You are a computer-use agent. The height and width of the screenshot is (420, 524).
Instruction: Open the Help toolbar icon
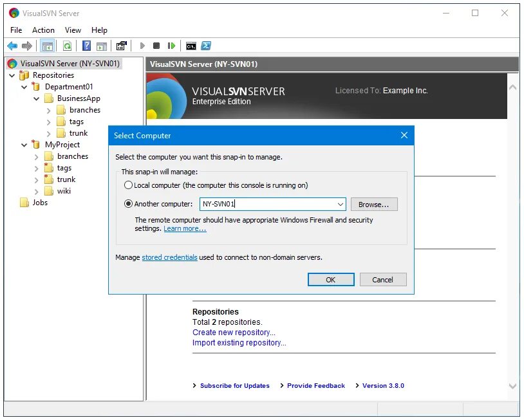[86, 46]
